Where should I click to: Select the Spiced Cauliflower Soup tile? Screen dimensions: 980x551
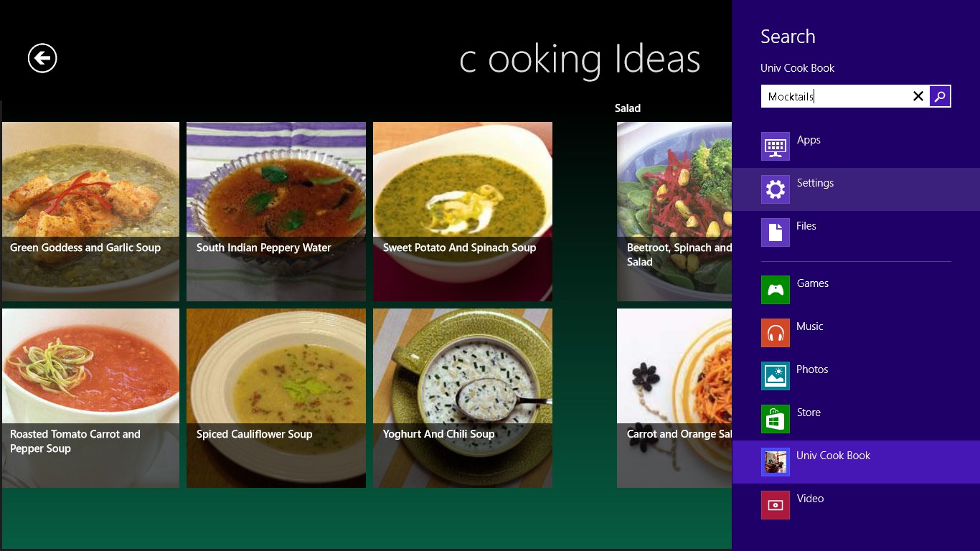[276, 398]
